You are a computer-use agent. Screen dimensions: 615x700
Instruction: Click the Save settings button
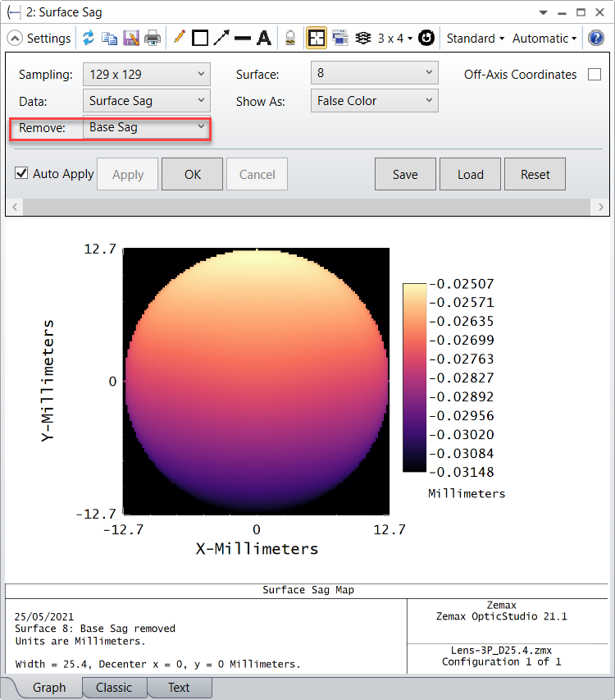point(405,174)
